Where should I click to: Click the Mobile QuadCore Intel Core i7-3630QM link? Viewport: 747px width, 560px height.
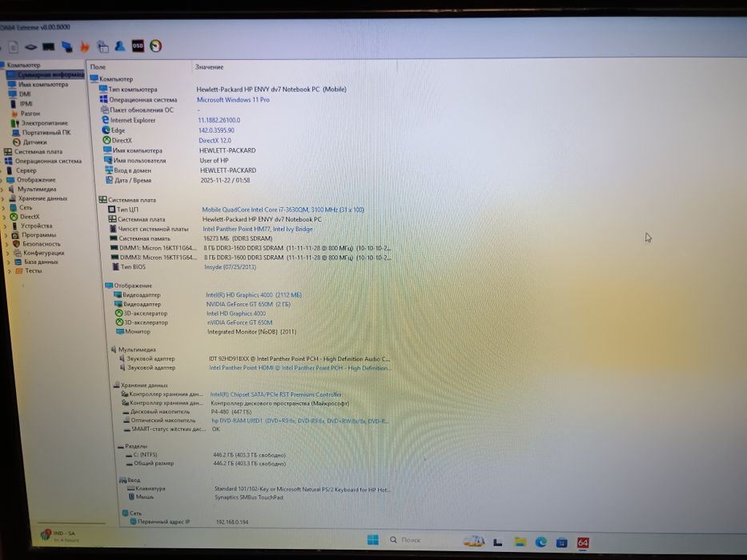click(x=283, y=210)
